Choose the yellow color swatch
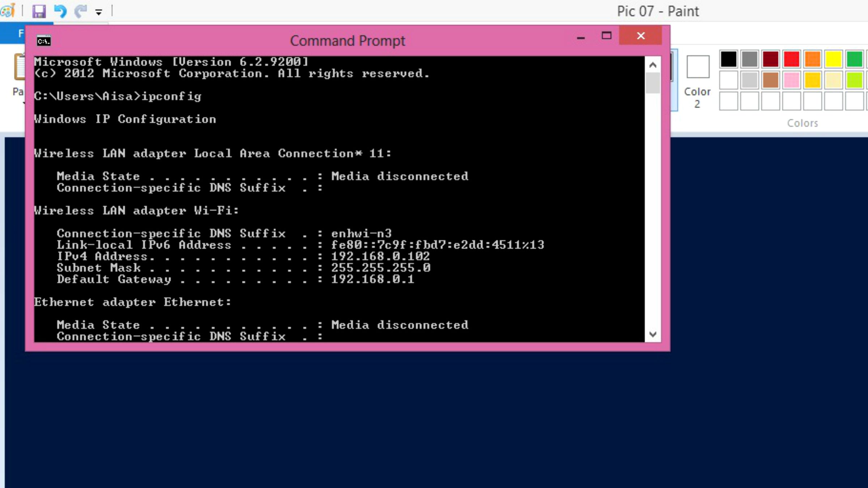 [833, 59]
